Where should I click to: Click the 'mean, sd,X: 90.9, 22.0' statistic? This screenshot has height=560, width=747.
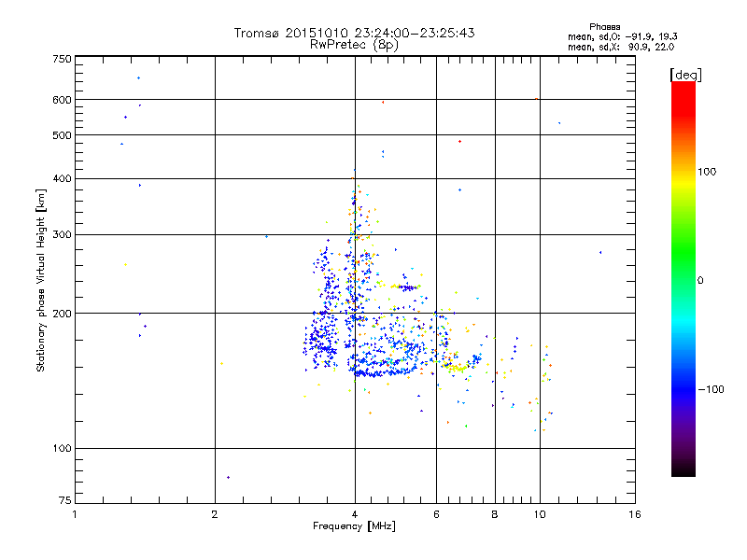[621, 47]
